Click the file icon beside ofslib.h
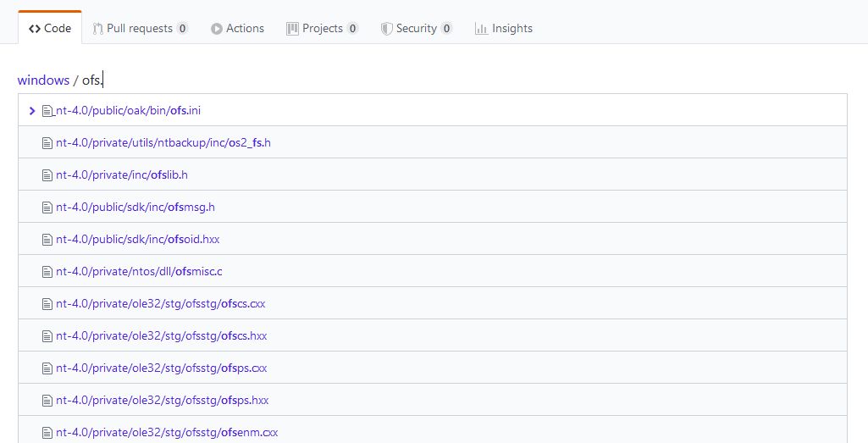 [47, 175]
